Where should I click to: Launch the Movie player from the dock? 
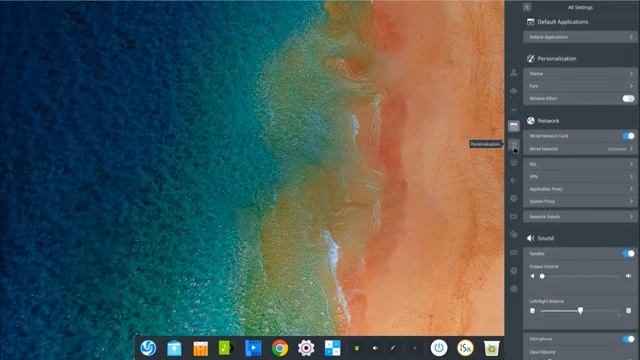(x=253, y=348)
